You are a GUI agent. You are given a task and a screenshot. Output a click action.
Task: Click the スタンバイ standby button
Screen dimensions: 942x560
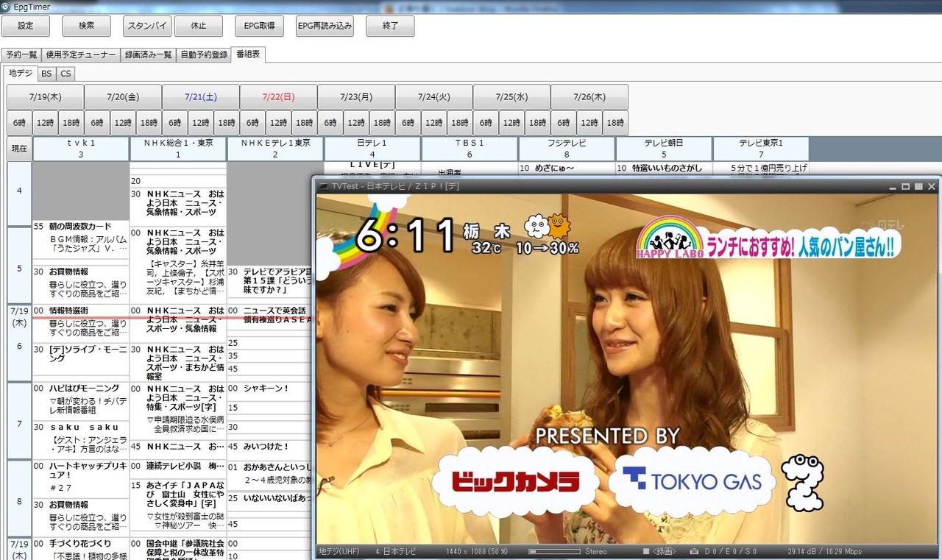146,26
